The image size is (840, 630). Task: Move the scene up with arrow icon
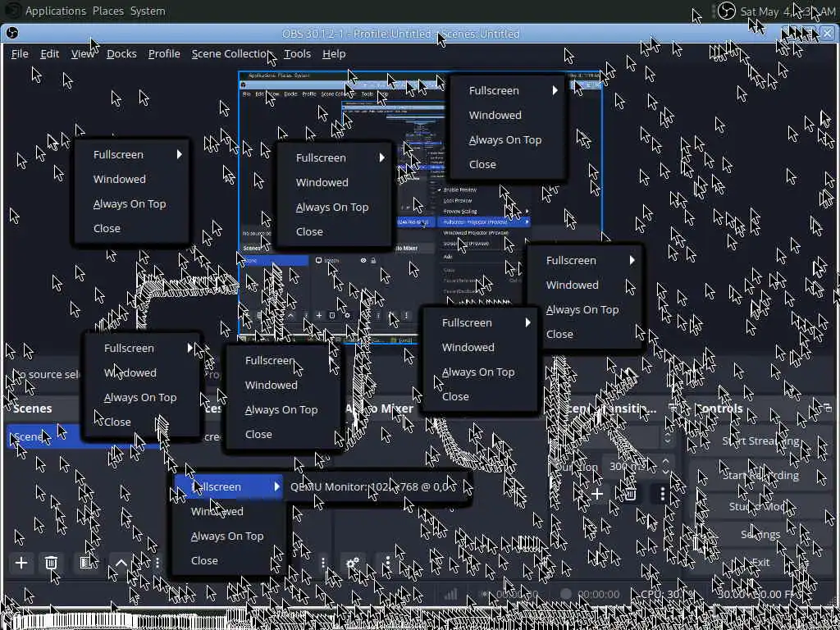(x=121, y=563)
